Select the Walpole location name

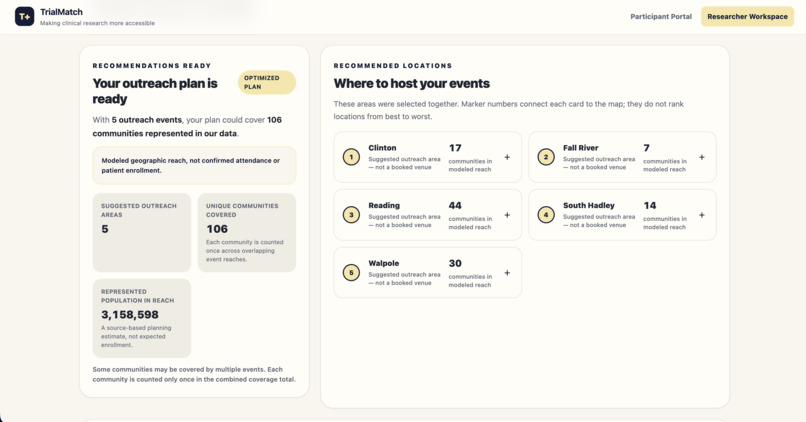coord(383,263)
